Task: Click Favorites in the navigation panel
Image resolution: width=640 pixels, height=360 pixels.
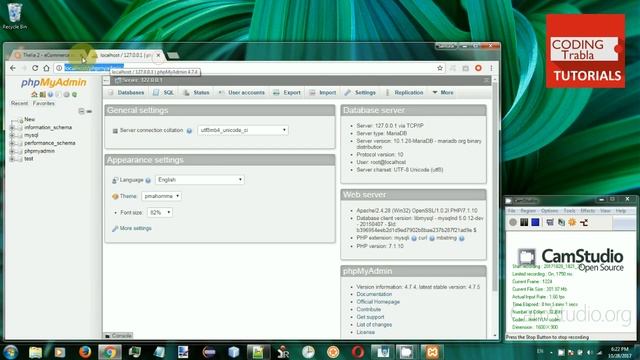Action: 44,104
